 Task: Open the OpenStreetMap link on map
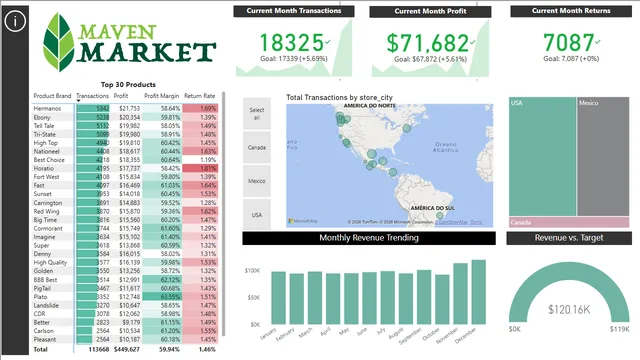[x=451, y=222]
